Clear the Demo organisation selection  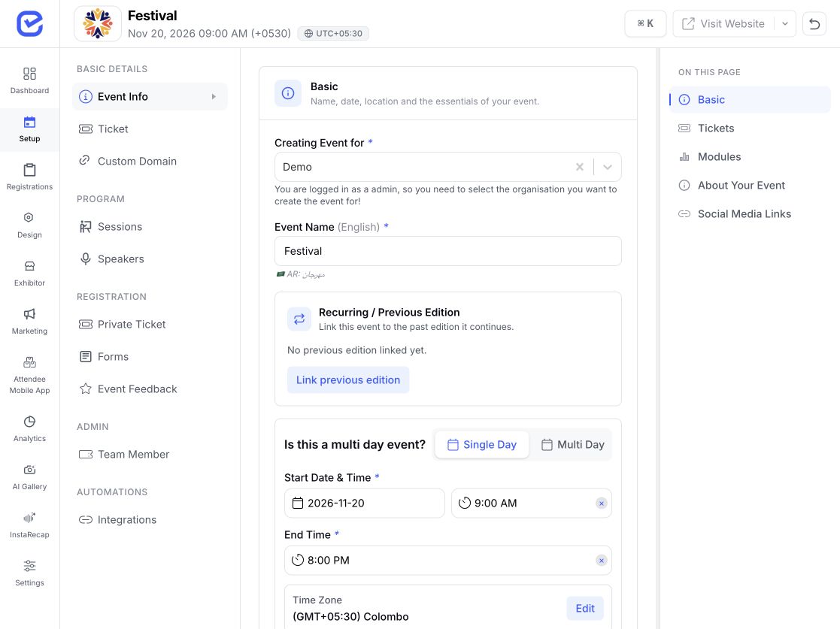pyautogui.click(x=580, y=167)
